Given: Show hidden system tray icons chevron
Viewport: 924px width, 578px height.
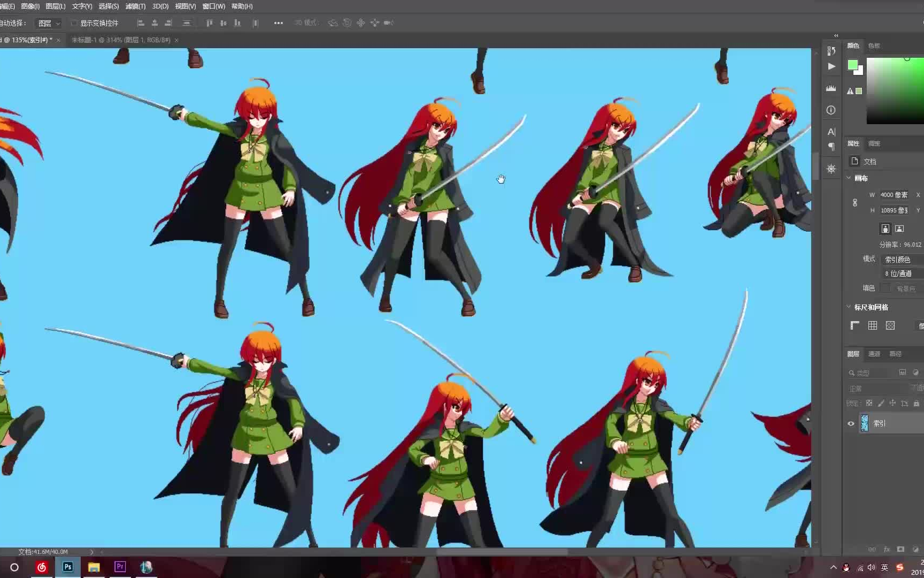Looking at the screenshot, I should click(833, 567).
